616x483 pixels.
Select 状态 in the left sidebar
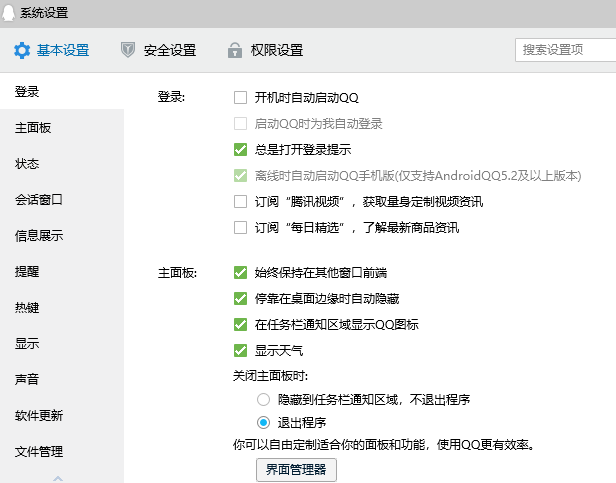(62, 163)
